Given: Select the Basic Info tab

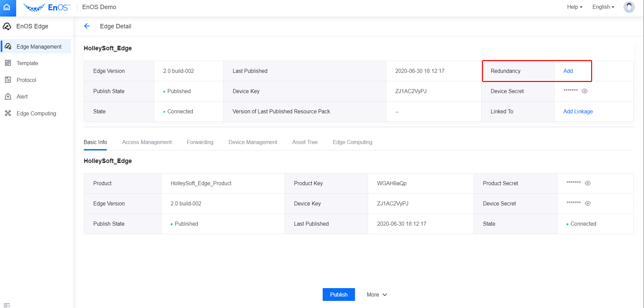Looking at the screenshot, I should [x=95, y=142].
